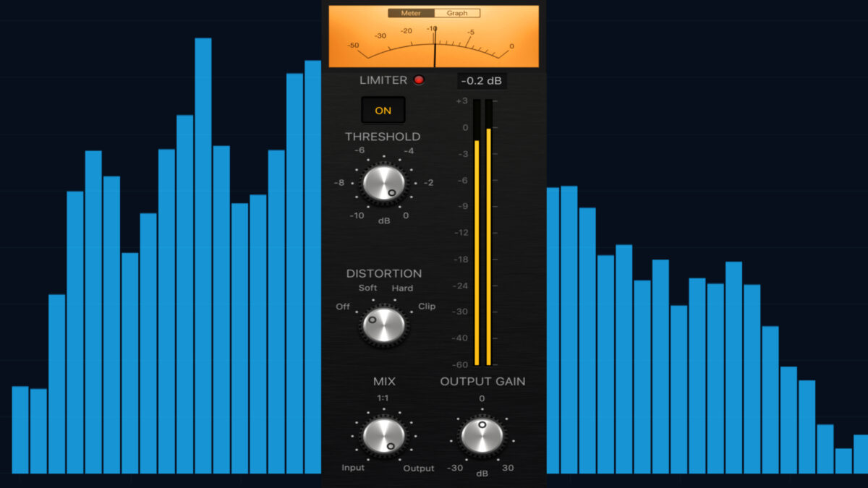Click the orange gain reduction meter display

(x=434, y=36)
